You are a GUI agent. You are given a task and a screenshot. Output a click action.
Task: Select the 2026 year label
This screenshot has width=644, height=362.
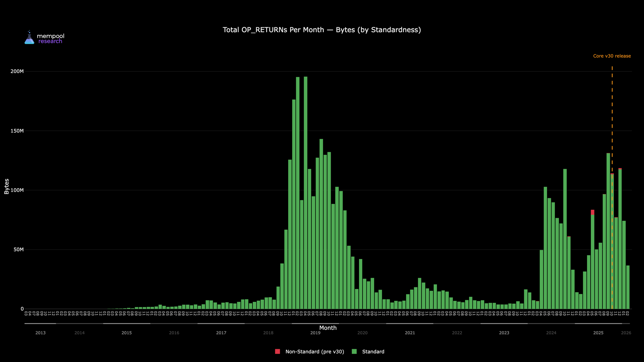pos(626,333)
